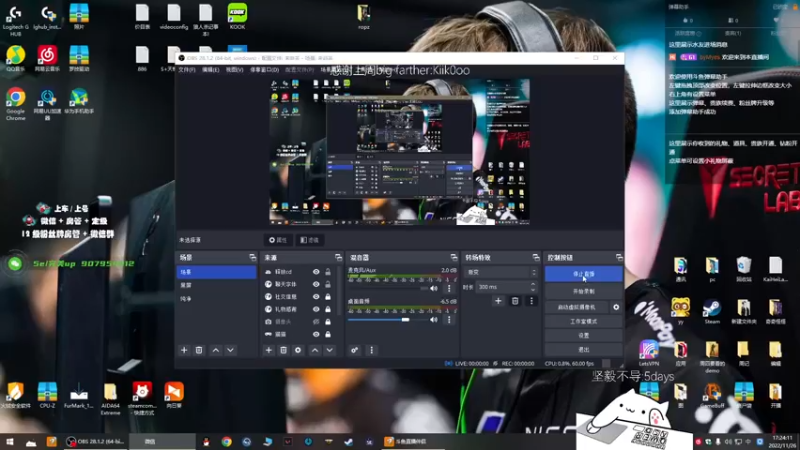Open 停靠窗口(D) menu in OBS

[264, 70]
